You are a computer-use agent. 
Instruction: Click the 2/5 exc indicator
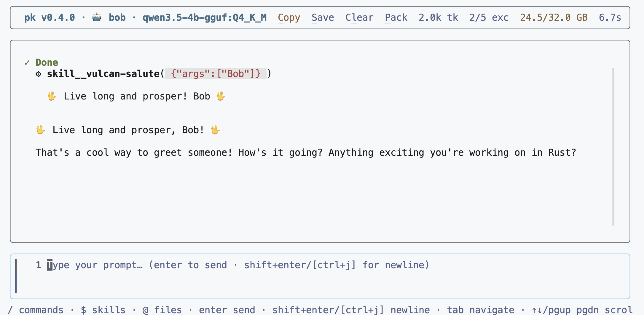point(489,17)
